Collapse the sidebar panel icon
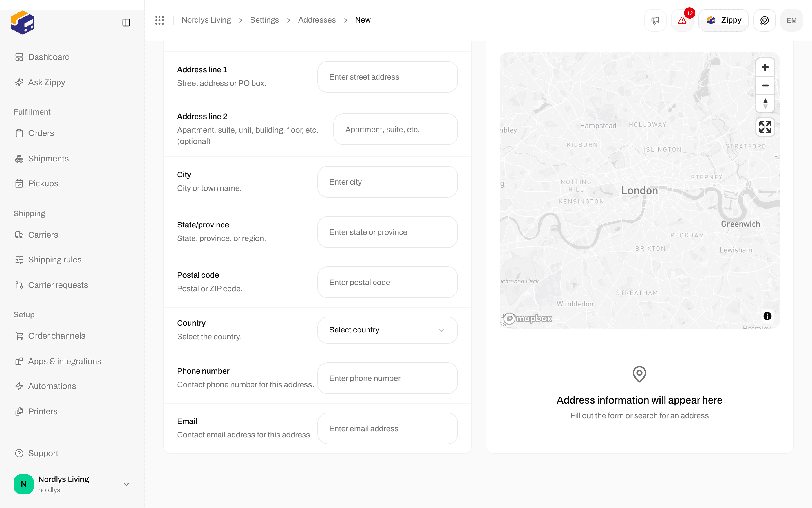 [126, 23]
